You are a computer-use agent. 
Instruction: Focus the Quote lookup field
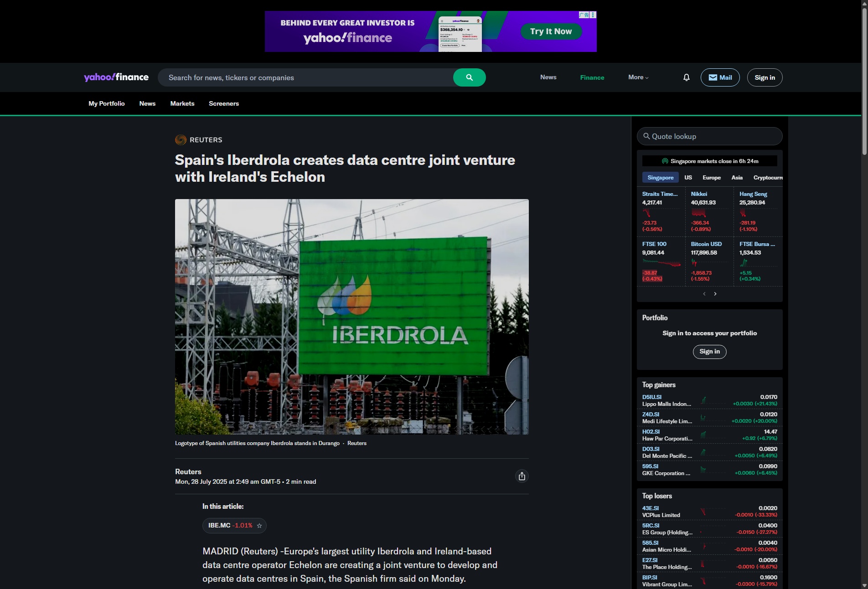[x=709, y=136]
